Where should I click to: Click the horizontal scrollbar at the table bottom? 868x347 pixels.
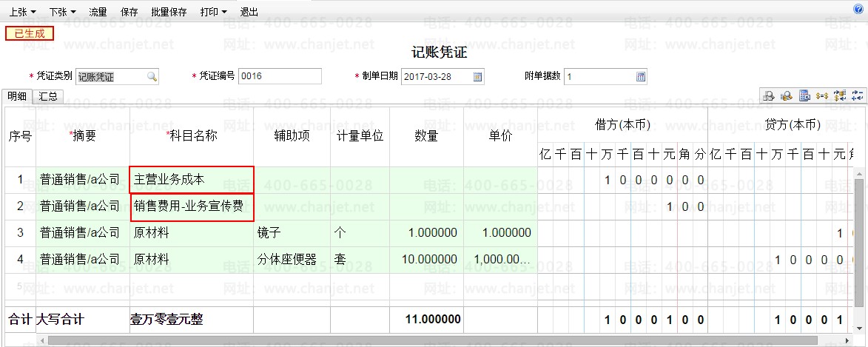[444, 340]
